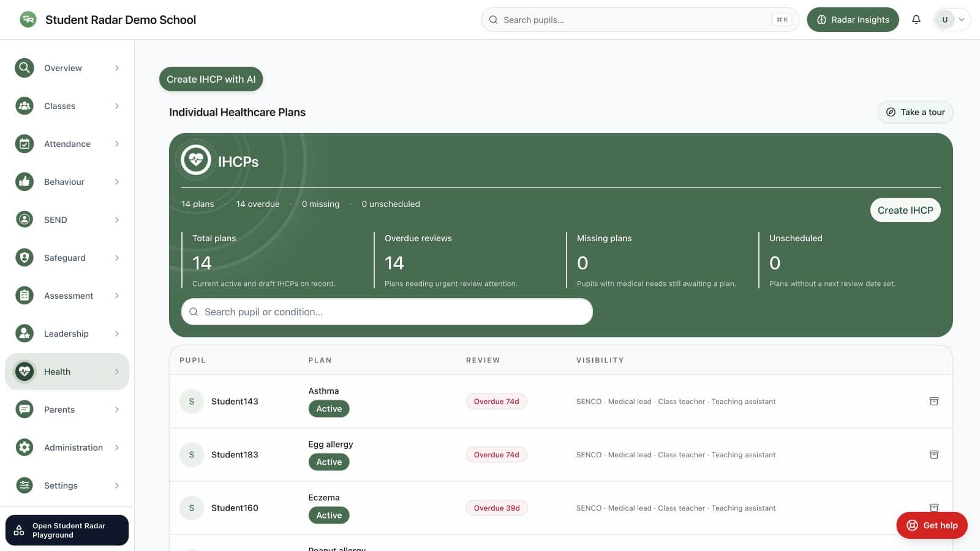
Task: Open the SEND sidebar icon
Action: click(x=24, y=220)
